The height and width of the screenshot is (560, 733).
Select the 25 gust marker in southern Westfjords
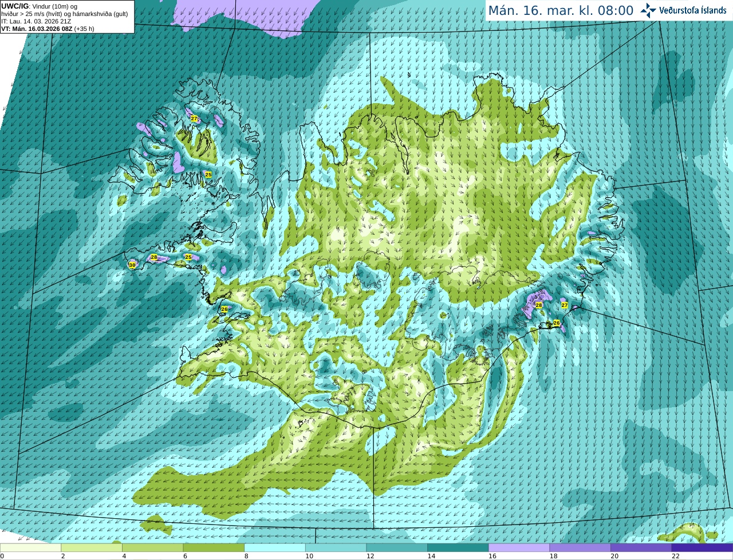(x=208, y=175)
